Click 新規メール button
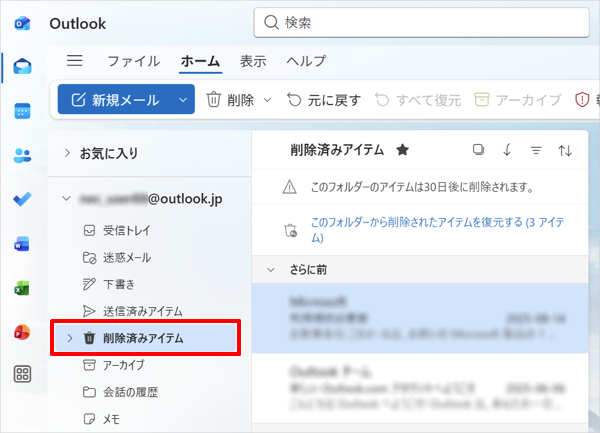Viewport: 600px width, 433px height. [115, 100]
